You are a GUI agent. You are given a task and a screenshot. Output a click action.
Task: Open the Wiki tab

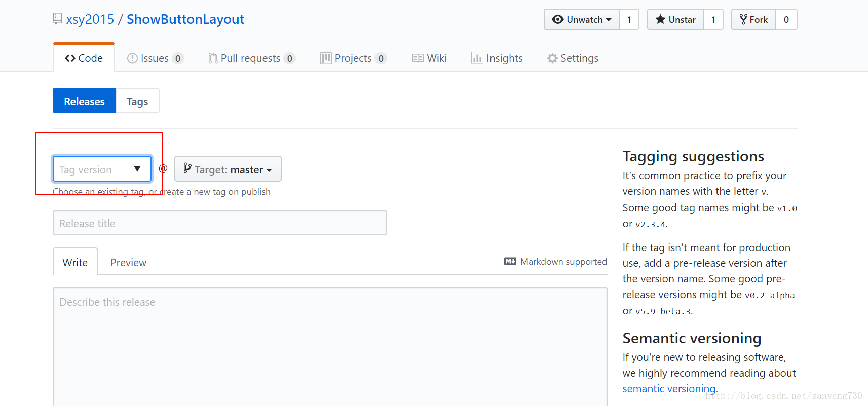click(430, 58)
